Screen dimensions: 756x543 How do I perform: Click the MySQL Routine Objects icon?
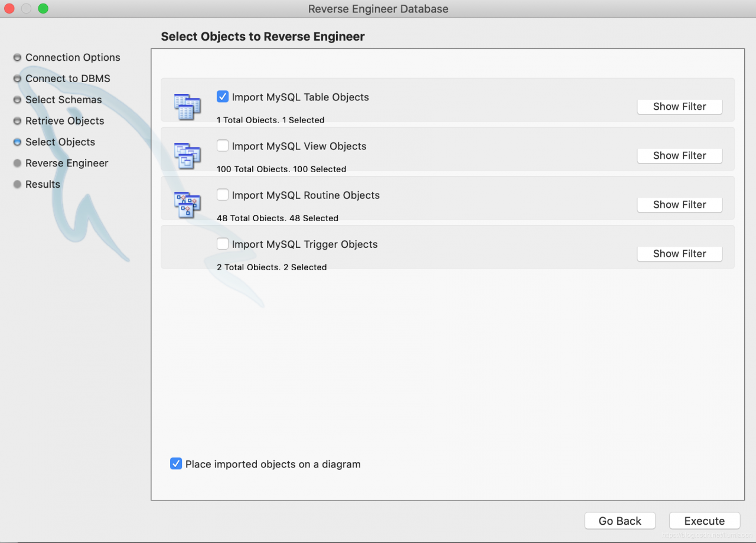tap(187, 204)
